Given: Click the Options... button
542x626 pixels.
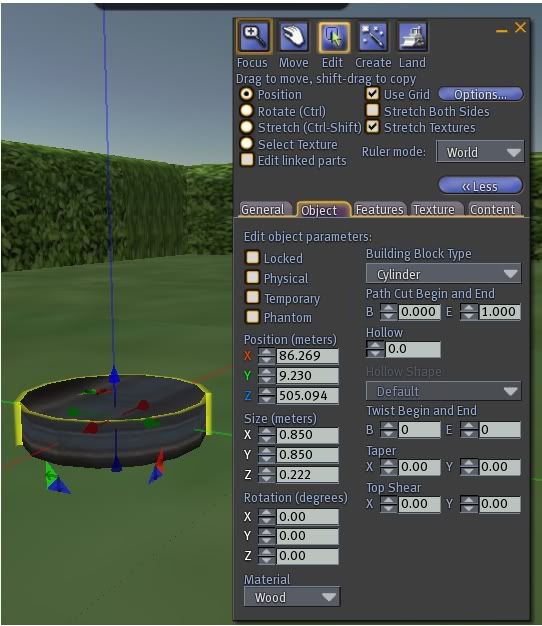Looking at the screenshot, I should pyautogui.click(x=481, y=95).
